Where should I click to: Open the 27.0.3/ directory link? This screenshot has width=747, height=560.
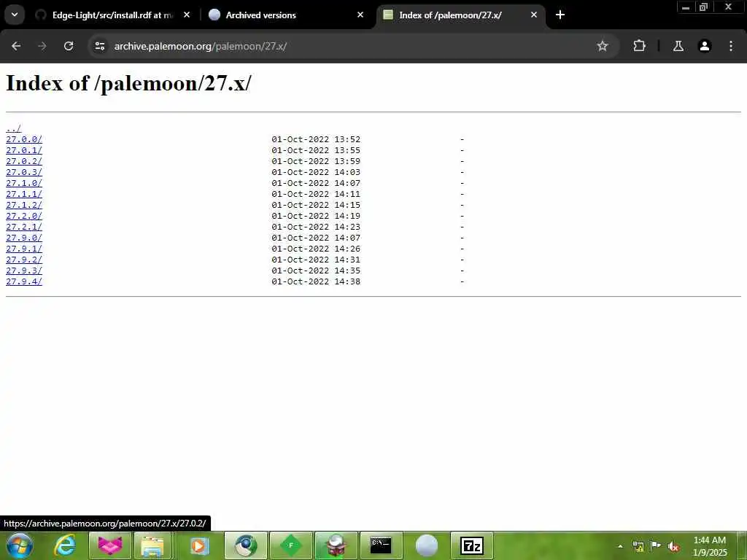pos(24,172)
